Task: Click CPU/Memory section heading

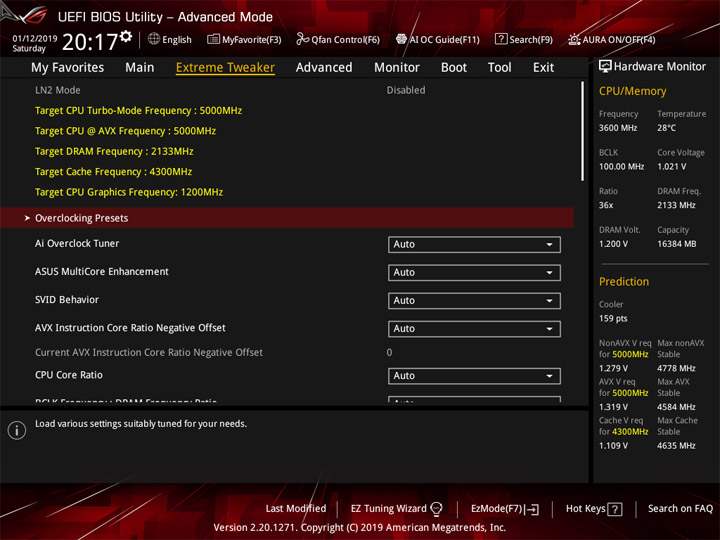Action: click(x=632, y=91)
